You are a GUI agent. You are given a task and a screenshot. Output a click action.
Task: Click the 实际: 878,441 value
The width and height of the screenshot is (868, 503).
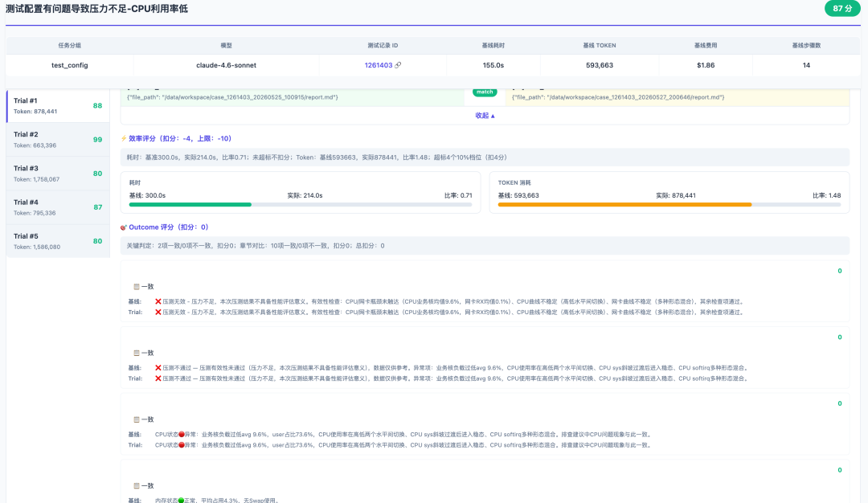tap(675, 195)
